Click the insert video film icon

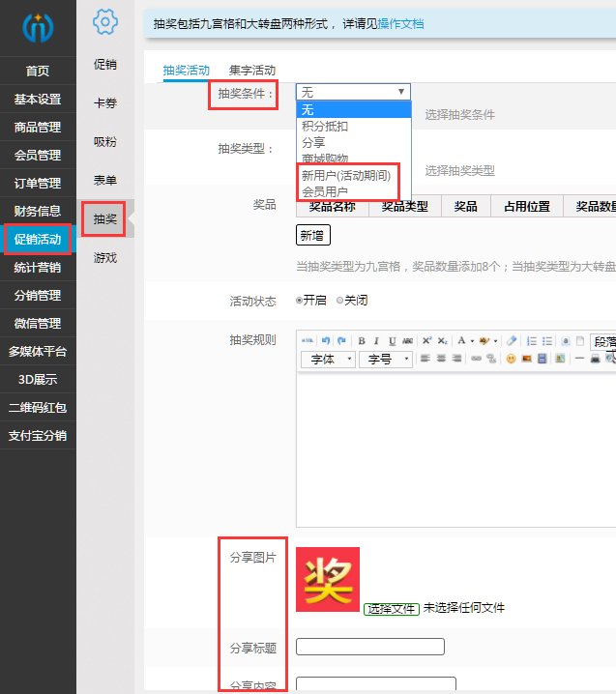coord(543,359)
